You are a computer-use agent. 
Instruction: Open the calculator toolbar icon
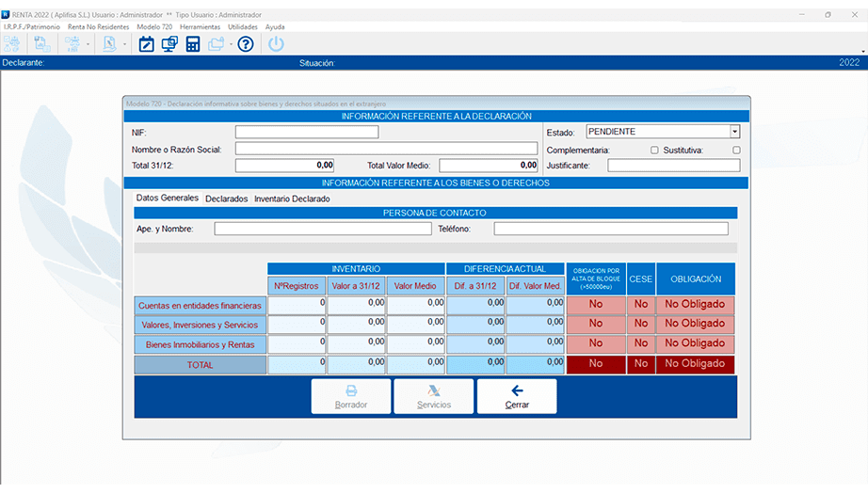point(193,43)
